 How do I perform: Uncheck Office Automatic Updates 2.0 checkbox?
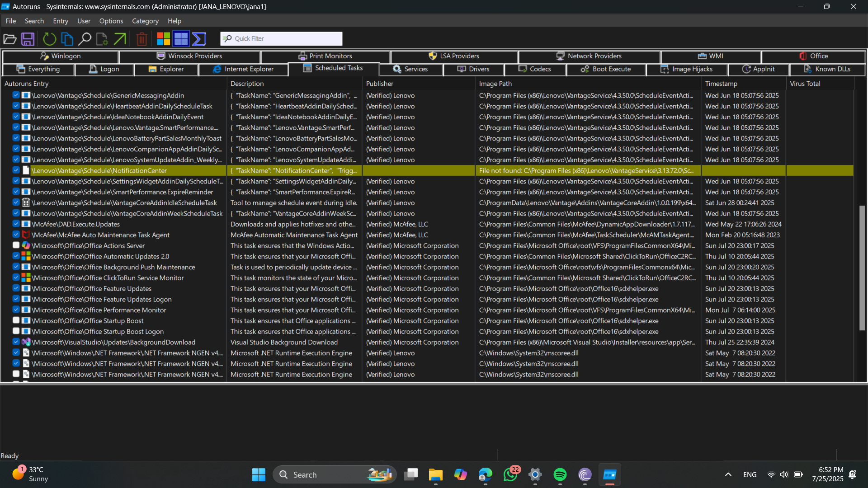pos(16,256)
